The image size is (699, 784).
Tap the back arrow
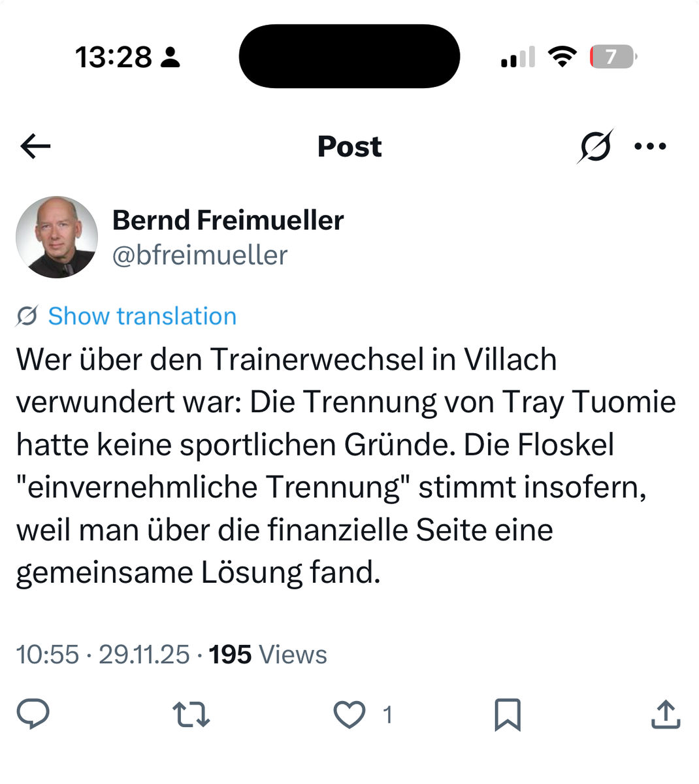35,146
